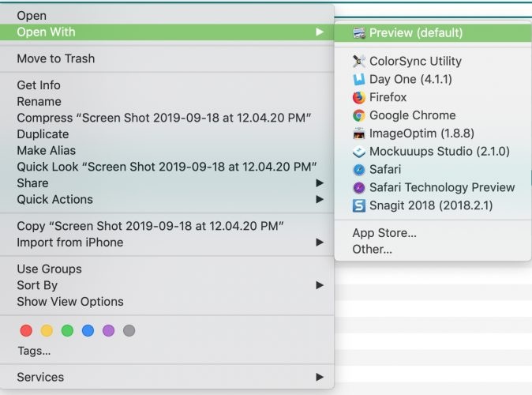This screenshot has height=395, width=532.
Task: Click the Safari compass icon
Action: (x=359, y=170)
